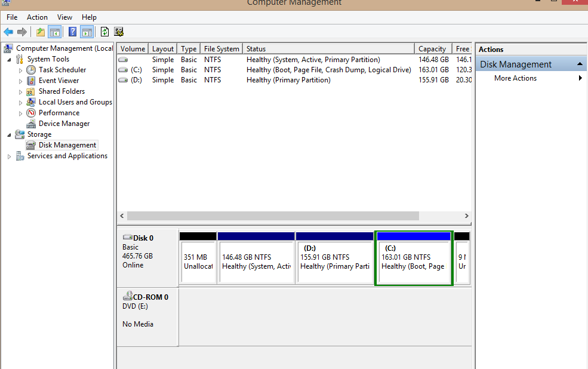Select the D: partition block on Disk 0
This screenshot has width=588, height=369.
point(334,262)
